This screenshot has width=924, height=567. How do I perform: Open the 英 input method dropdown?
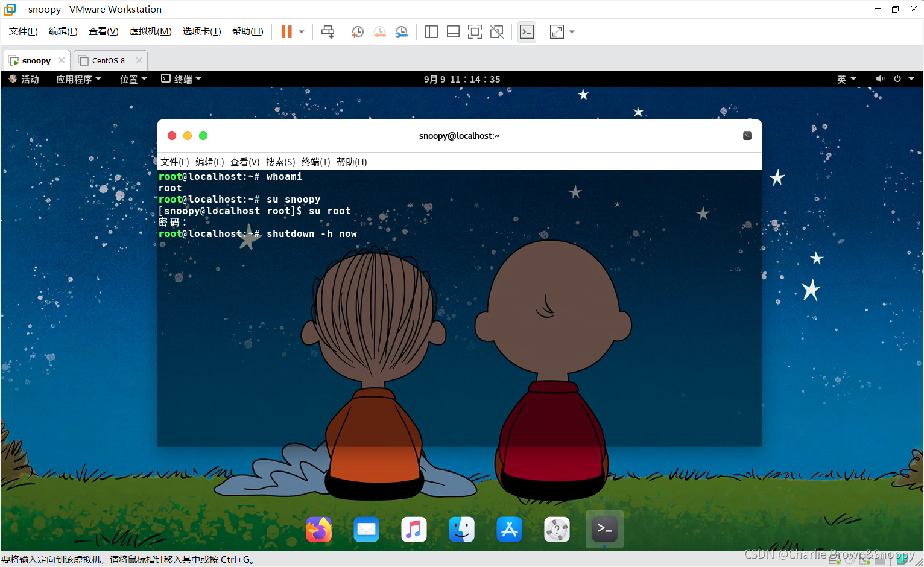847,79
